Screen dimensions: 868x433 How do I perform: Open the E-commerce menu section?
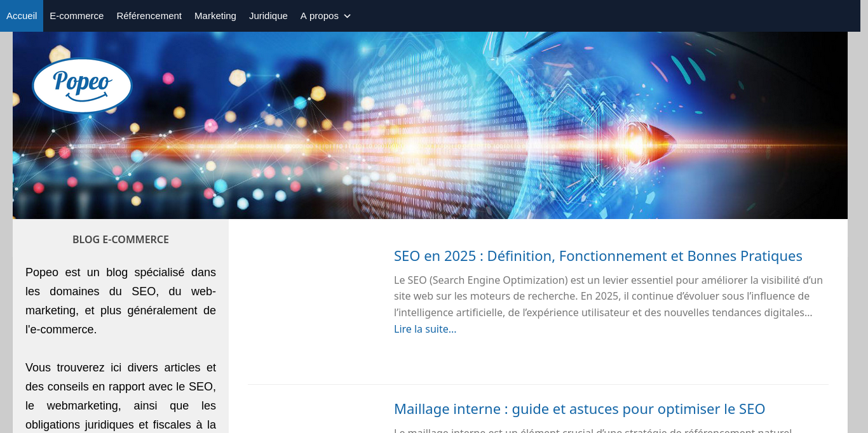[x=76, y=16]
